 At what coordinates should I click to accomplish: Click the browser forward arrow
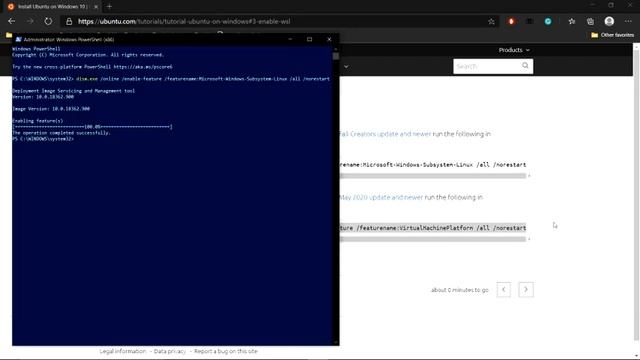[30, 21]
